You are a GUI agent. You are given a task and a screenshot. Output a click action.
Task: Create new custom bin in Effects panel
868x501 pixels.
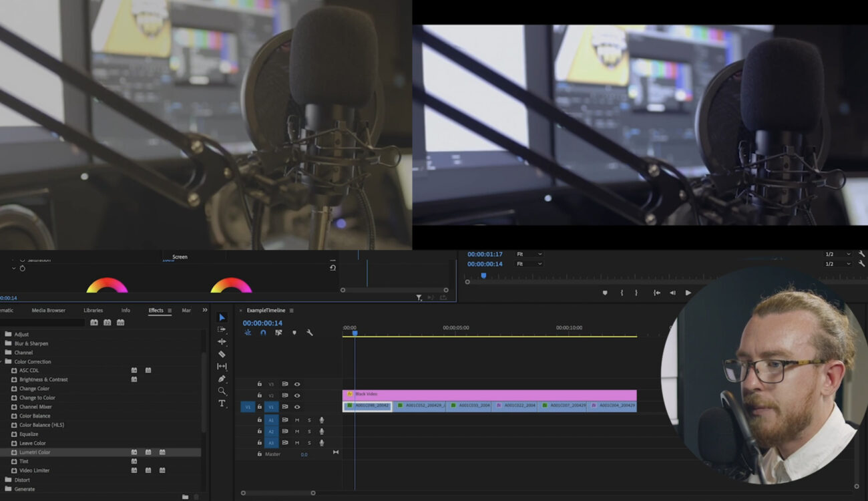pos(185,496)
